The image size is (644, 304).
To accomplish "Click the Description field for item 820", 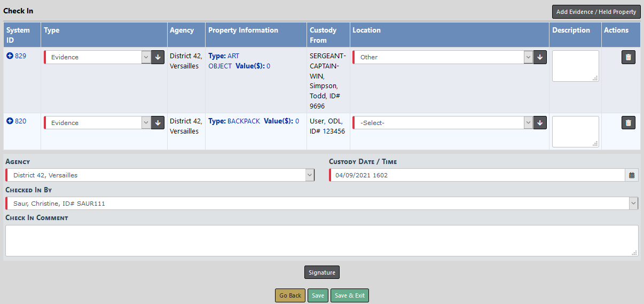I will coord(575,131).
